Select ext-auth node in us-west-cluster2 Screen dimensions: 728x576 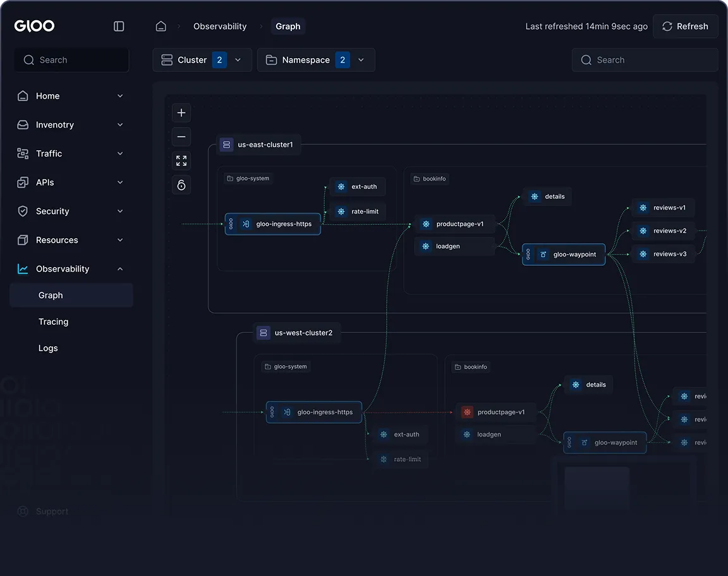[x=400, y=435]
